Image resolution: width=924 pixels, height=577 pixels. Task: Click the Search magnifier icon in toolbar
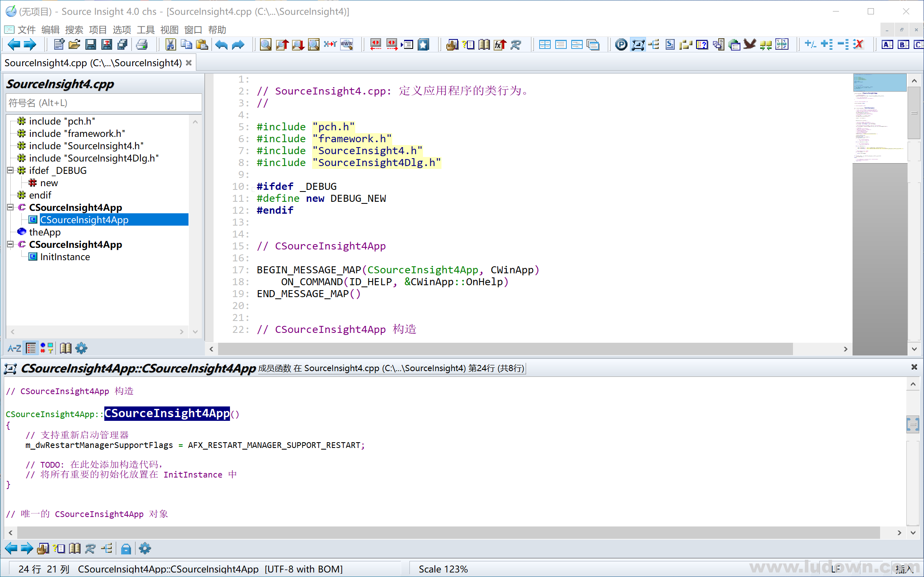[x=266, y=44]
